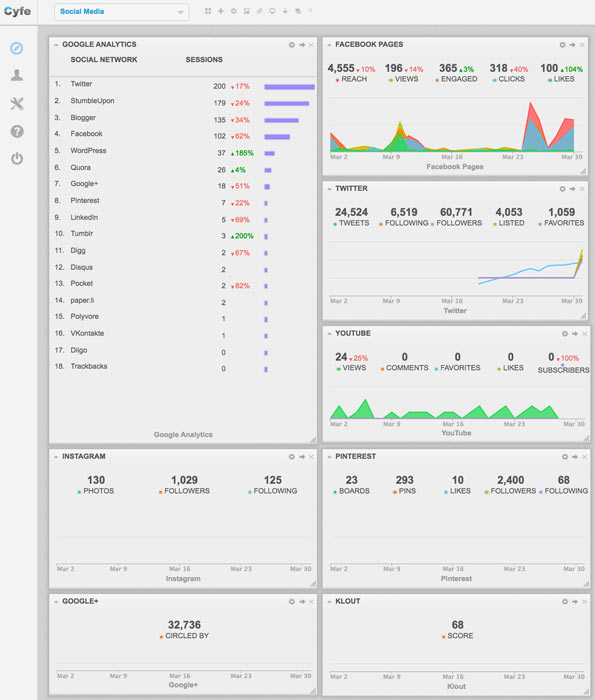This screenshot has height=700, width=595.
Task: Collapse the Klout widget
Action: click(329, 602)
